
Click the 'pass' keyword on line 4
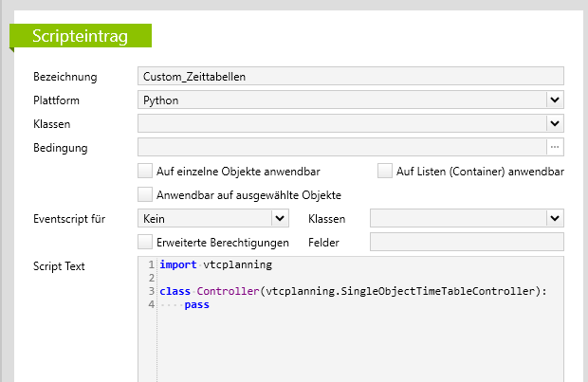coord(196,305)
